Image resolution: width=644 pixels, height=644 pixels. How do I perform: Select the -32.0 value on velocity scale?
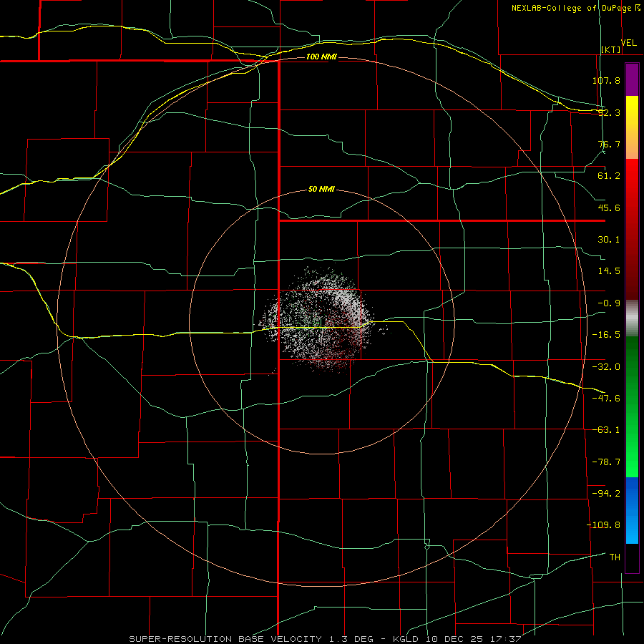pyautogui.click(x=606, y=367)
